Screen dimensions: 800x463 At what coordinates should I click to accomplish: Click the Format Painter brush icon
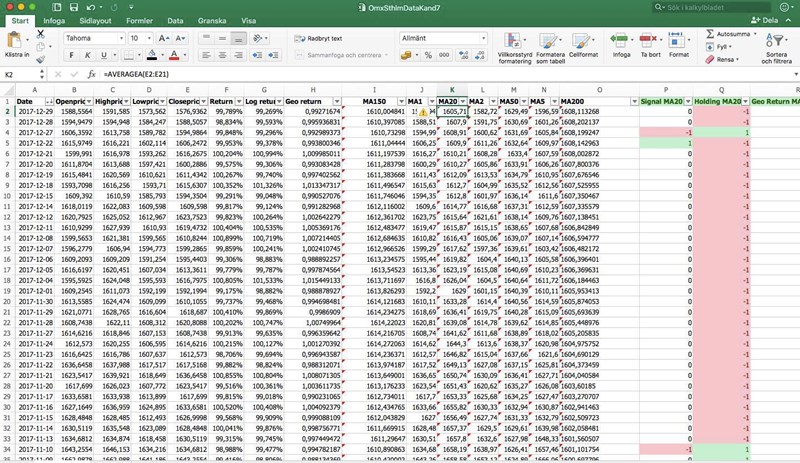(x=41, y=59)
